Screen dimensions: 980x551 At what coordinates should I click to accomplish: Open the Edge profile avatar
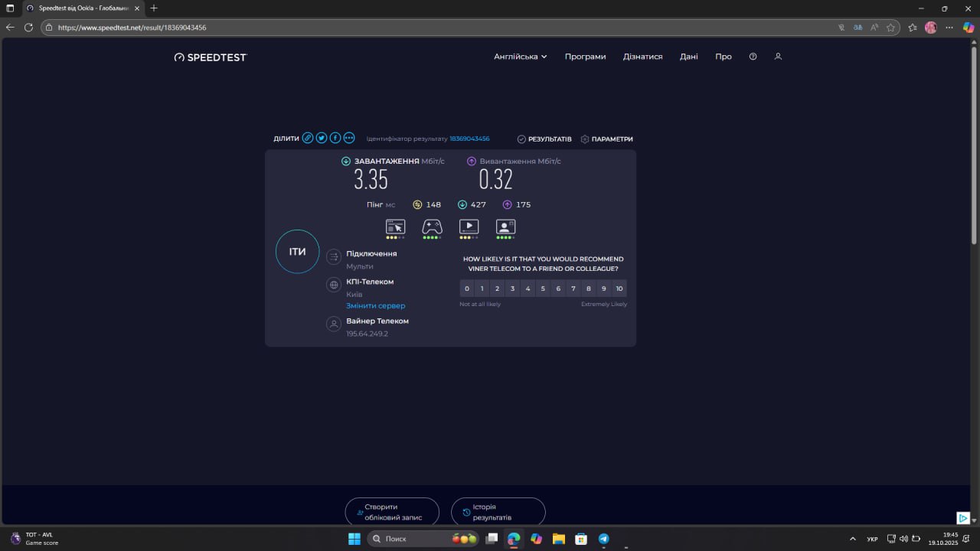[931, 27]
